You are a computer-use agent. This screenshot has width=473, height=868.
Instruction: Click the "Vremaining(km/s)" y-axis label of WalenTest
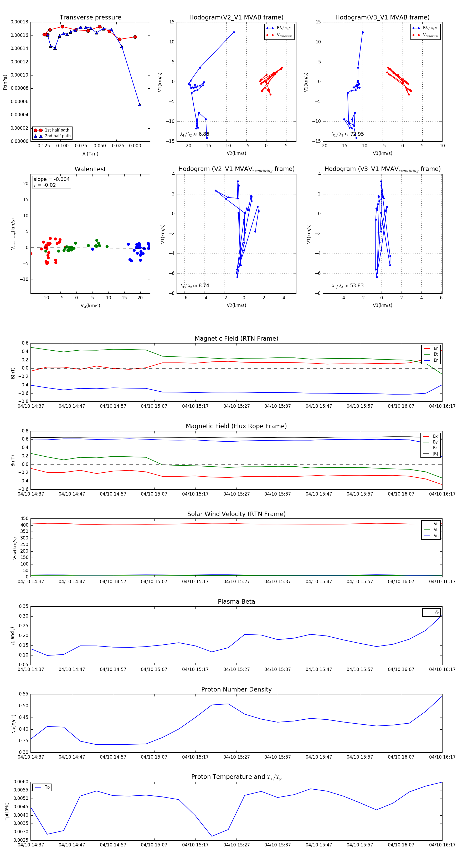coord(13,234)
